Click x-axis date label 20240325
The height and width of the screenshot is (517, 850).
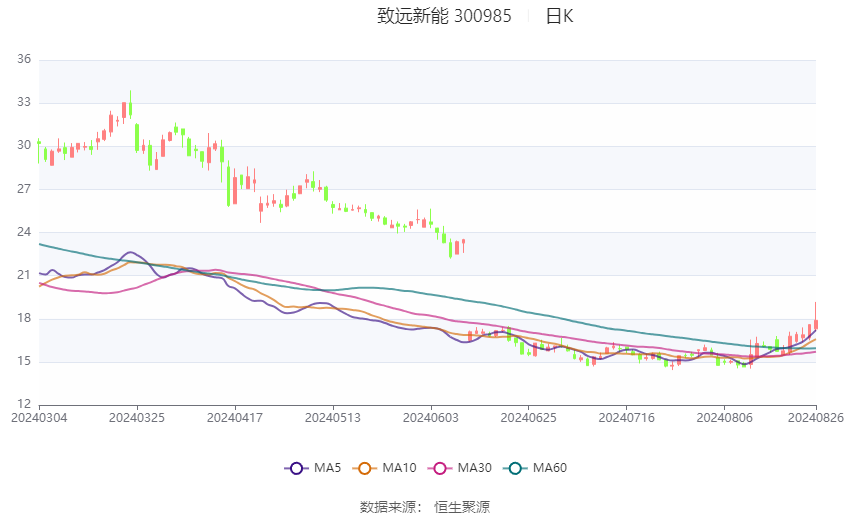pos(137,418)
